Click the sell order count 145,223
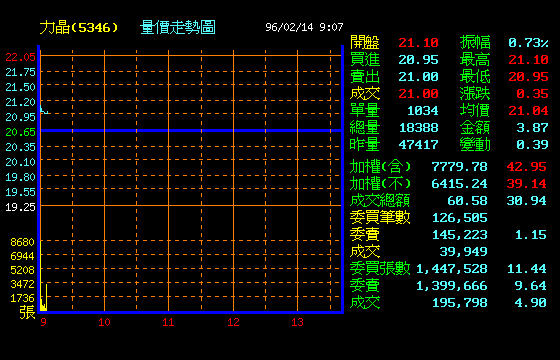 click(x=460, y=235)
